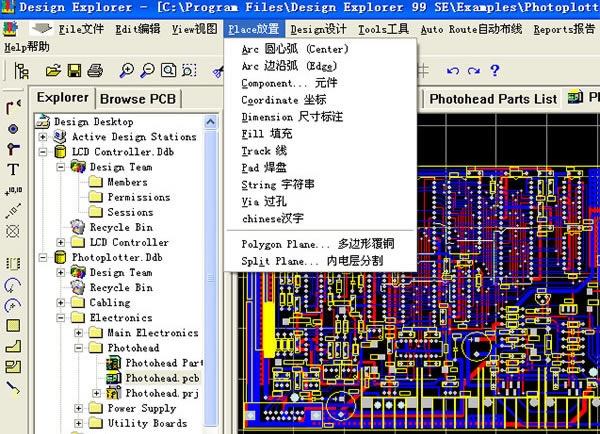Screen dimensions: 600x434
Task: Click the Zoom Out magnifier icon
Action: [148, 71]
